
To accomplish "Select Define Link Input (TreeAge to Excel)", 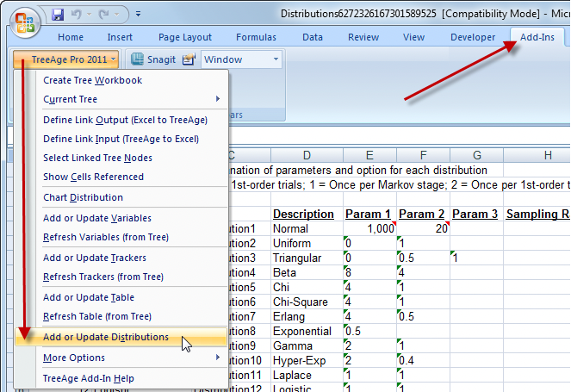I will [x=121, y=139].
